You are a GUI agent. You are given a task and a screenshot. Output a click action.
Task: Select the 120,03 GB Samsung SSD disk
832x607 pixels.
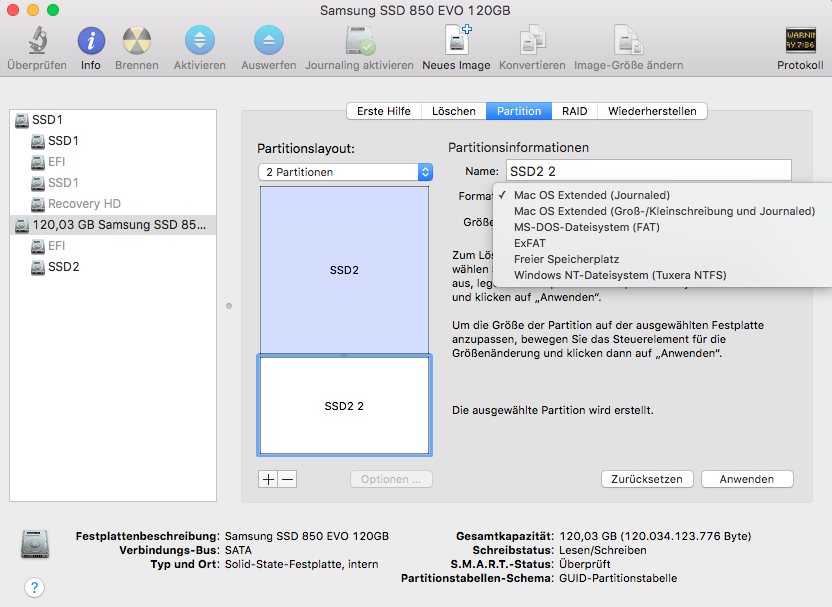pyautogui.click(x=113, y=225)
